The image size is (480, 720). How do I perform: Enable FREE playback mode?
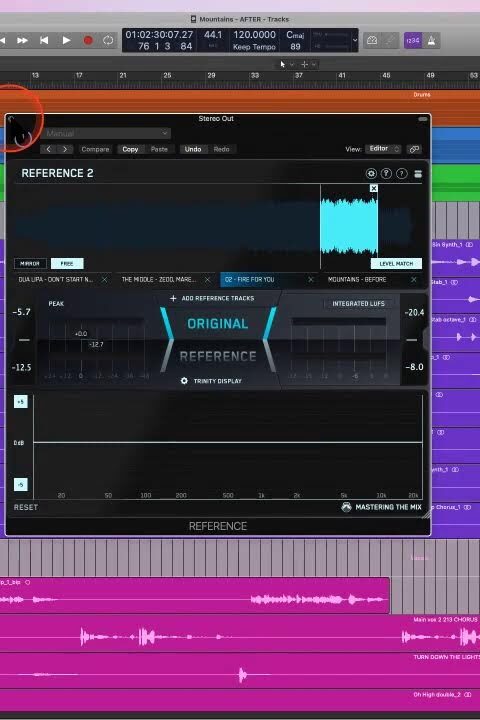click(67, 264)
